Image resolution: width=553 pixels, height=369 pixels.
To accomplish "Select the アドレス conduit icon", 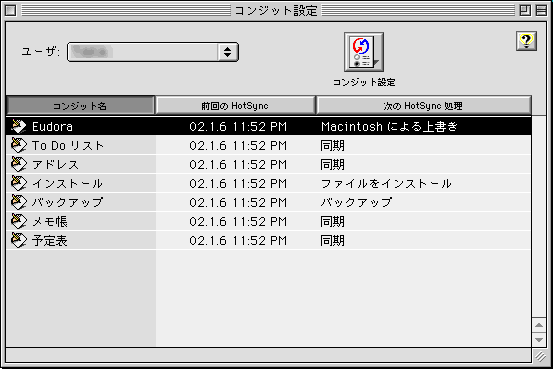I will [19, 164].
